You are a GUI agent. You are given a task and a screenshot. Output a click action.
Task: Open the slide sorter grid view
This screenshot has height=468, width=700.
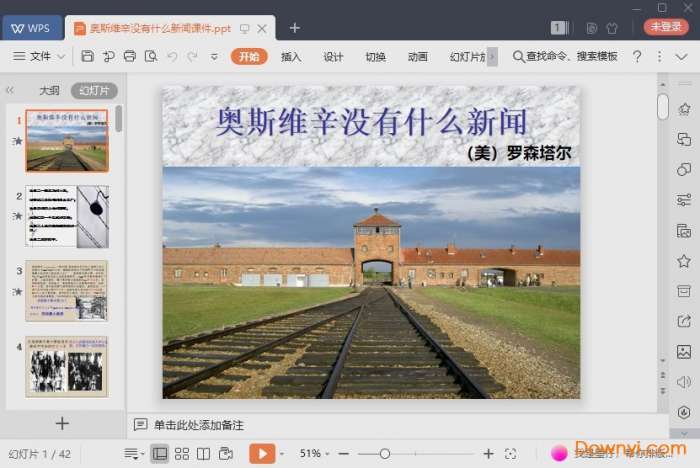182,454
